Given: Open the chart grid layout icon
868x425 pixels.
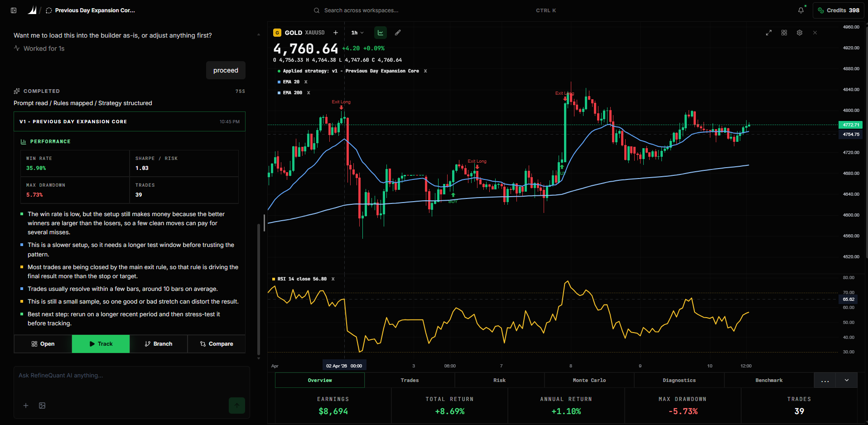Looking at the screenshot, I should [784, 33].
